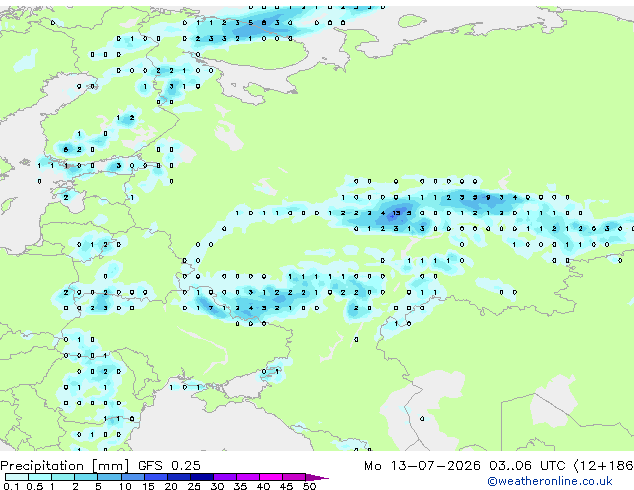Click the date "Mo 13-07-2026" text
The image size is (634, 490).
point(422,466)
